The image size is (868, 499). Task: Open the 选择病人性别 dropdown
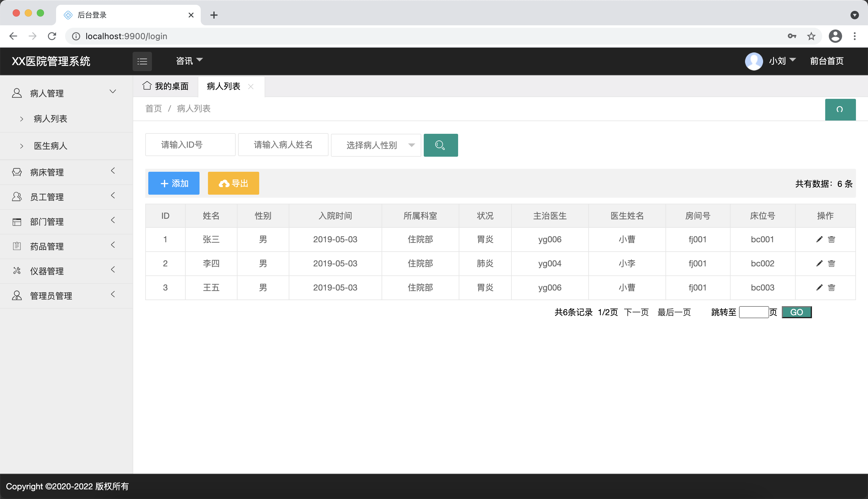(x=376, y=145)
